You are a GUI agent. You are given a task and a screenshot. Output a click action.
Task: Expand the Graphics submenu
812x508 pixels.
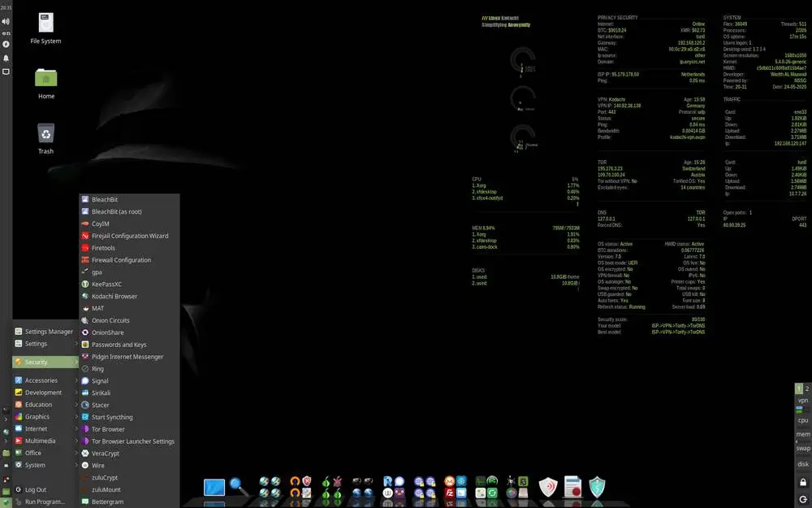coord(45,417)
